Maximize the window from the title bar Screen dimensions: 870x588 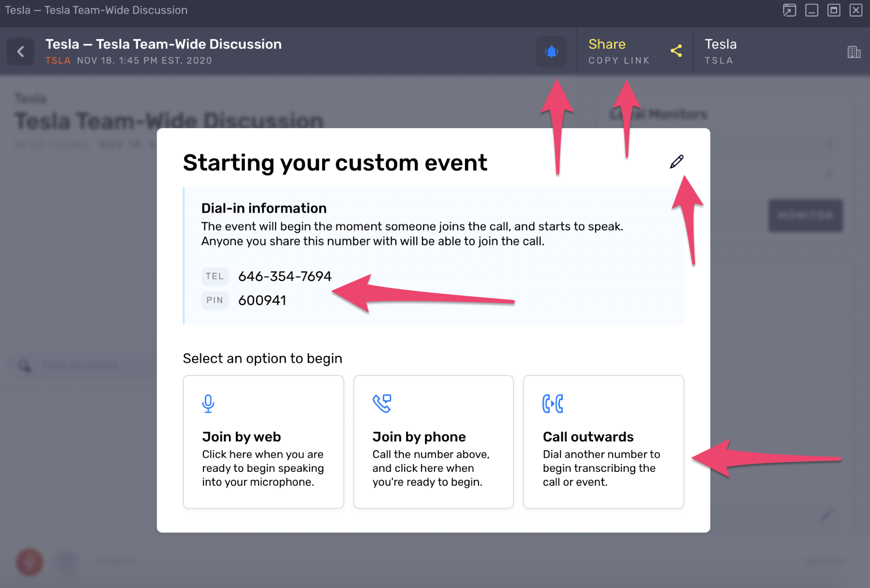[834, 10]
